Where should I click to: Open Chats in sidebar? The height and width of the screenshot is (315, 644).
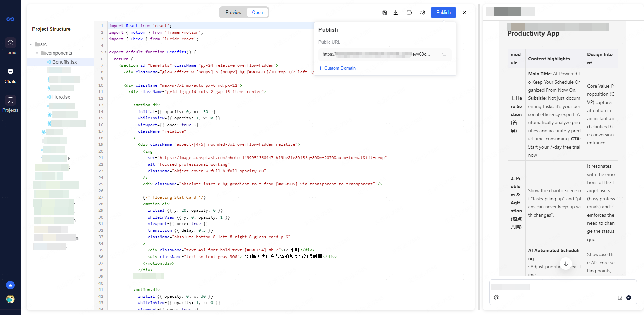[10, 75]
